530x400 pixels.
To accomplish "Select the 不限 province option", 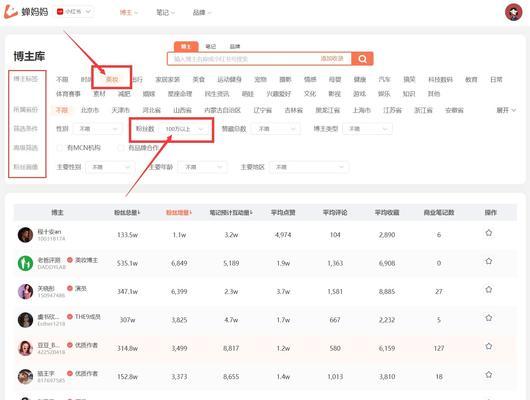I will tap(62, 110).
